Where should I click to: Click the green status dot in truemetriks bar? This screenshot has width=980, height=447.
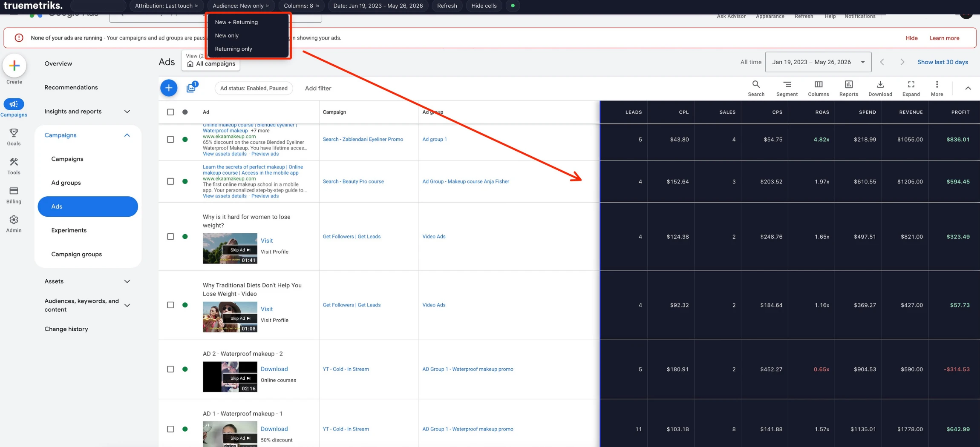(513, 6)
